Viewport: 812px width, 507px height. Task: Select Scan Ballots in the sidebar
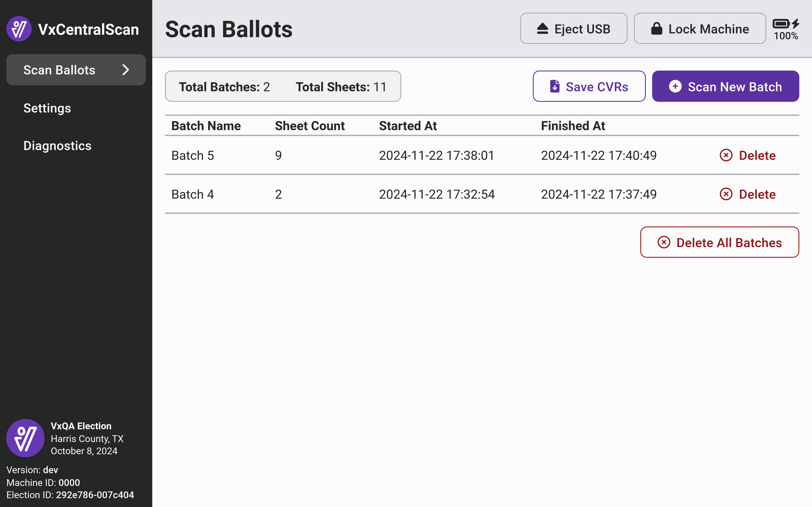click(x=59, y=70)
